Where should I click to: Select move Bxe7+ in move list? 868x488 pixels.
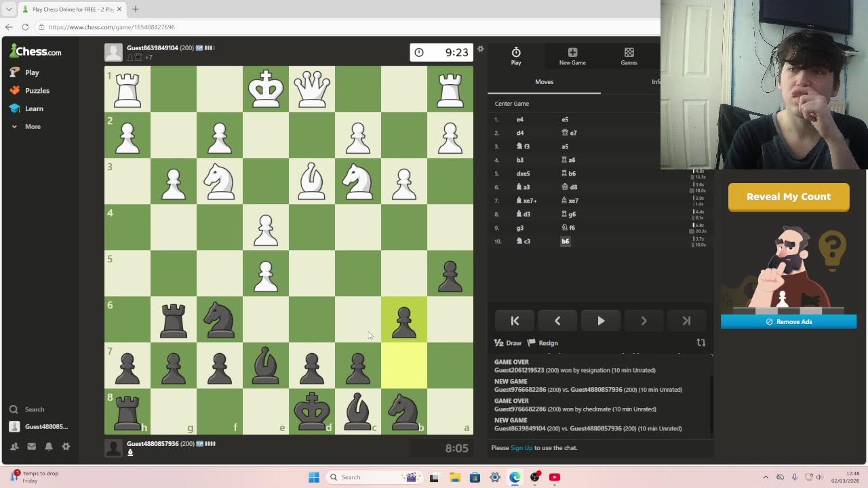527,201
